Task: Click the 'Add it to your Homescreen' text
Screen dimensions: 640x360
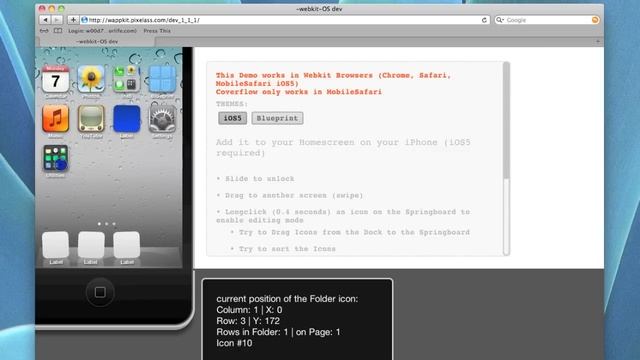Action: (343, 148)
